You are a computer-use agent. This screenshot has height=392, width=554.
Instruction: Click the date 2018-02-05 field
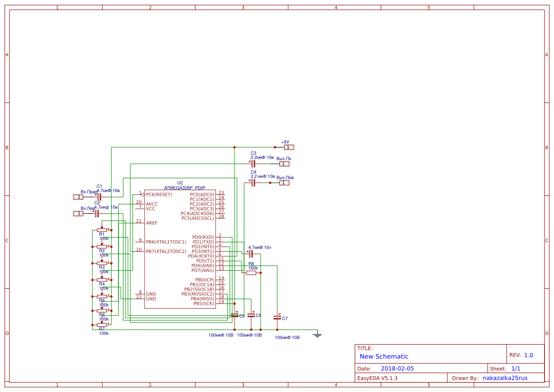[397, 368]
